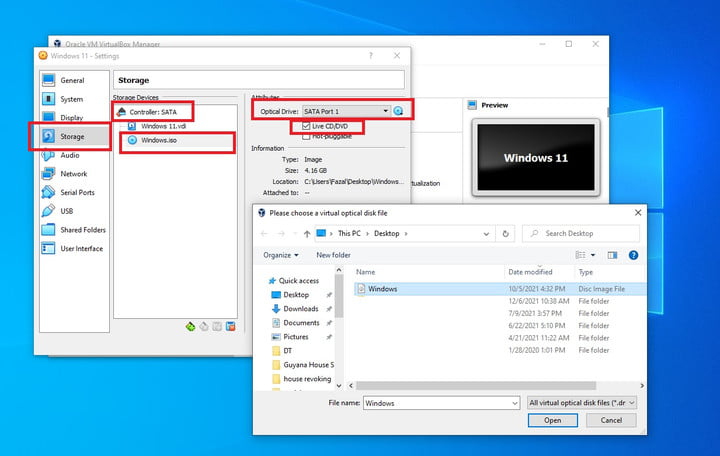Select the Storage settings category
This screenshot has height=456, width=720.
tap(74, 136)
